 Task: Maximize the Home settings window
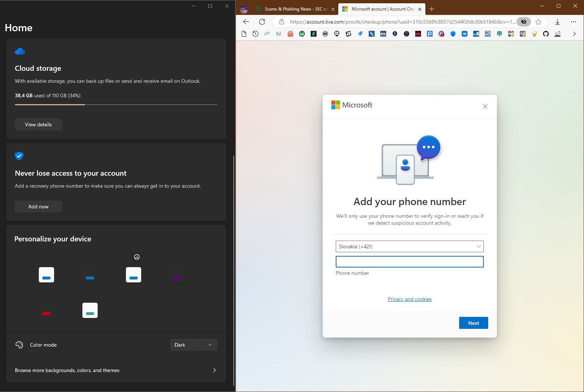click(x=210, y=6)
